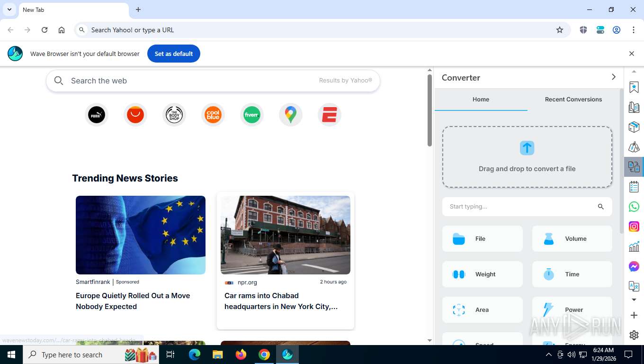This screenshot has height=364, width=644.
Task: Show hidden system tray icons
Action: 548,355
